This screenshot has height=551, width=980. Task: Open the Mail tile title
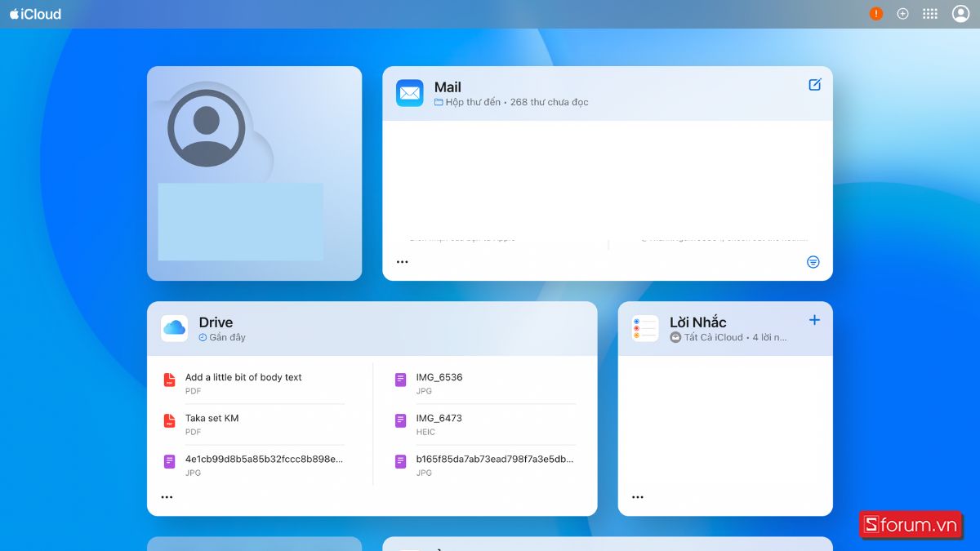click(448, 87)
